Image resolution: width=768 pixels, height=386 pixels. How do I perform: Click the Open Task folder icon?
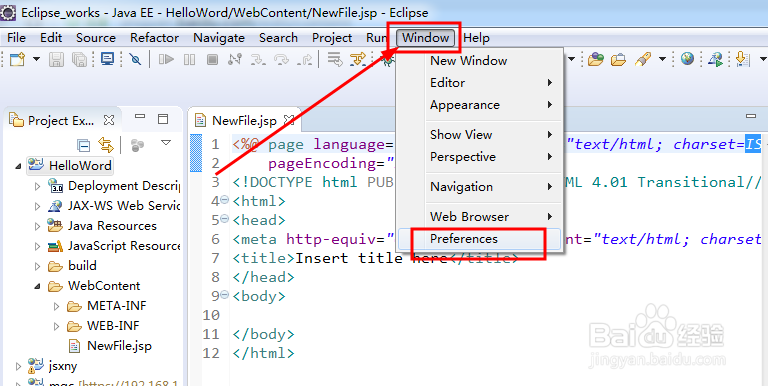[x=619, y=59]
